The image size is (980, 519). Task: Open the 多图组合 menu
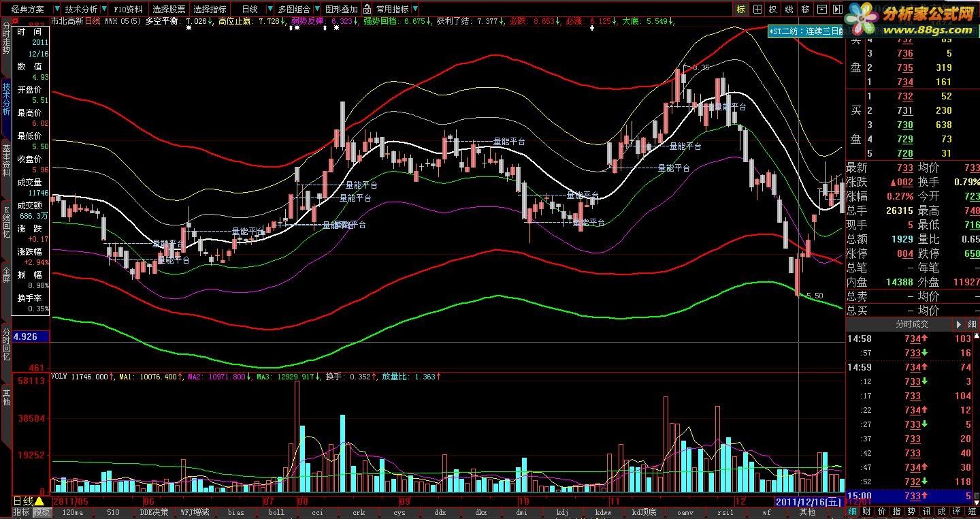coord(295,10)
